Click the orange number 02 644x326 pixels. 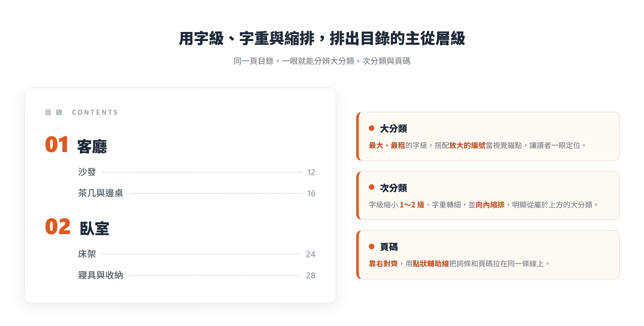coord(58,227)
